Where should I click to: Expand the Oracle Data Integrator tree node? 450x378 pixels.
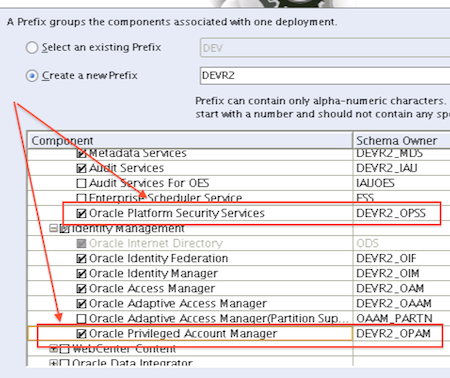[x=53, y=363]
